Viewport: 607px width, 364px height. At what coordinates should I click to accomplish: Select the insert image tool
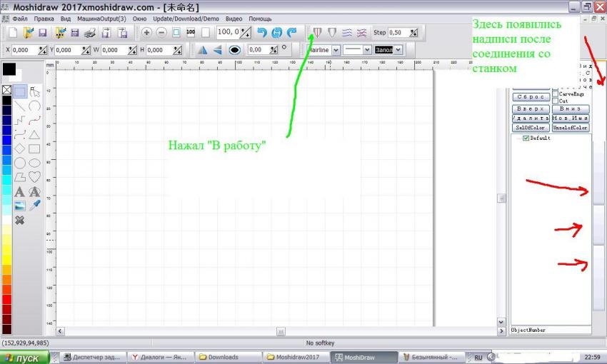tap(19, 206)
